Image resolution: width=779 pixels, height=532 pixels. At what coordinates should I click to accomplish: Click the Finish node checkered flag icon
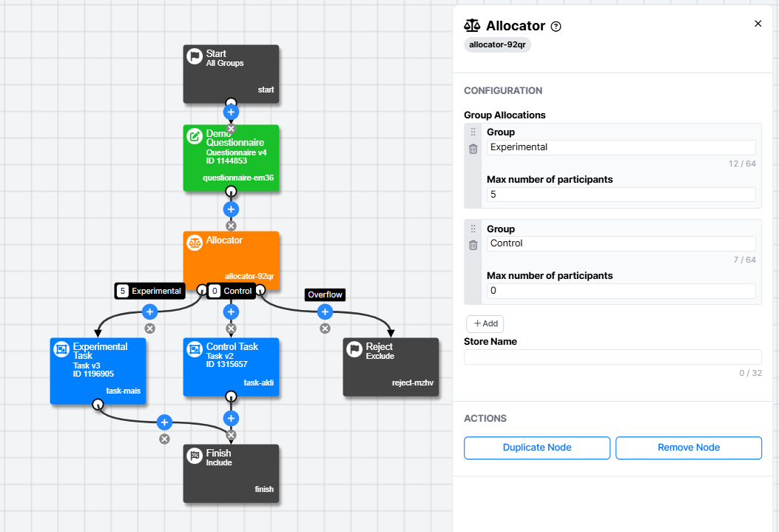[x=195, y=456]
